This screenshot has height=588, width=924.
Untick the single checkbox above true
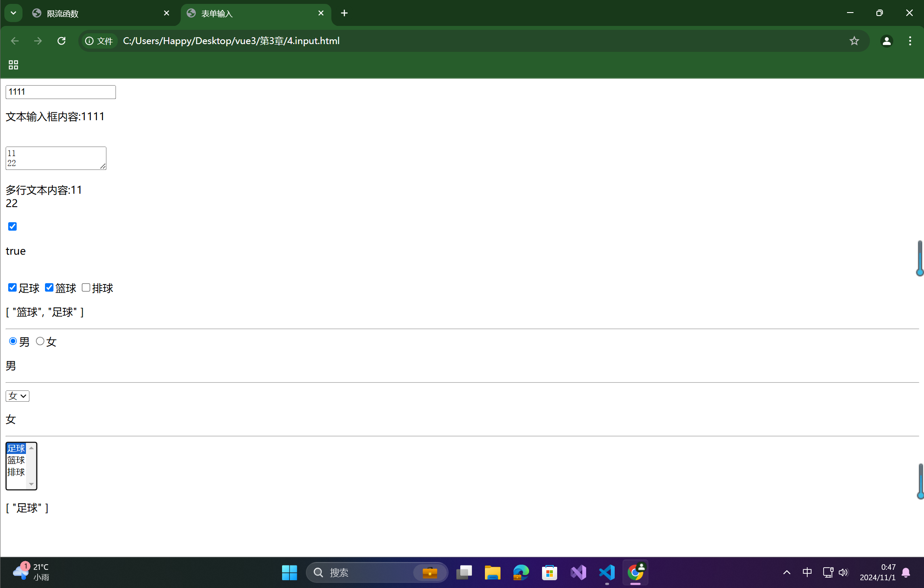coord(13,227)
